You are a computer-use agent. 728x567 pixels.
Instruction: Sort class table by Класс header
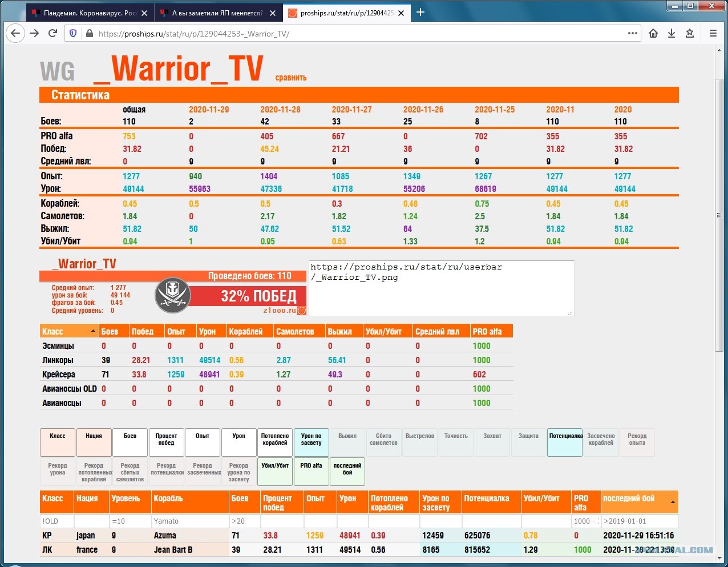tap(69, 331)
